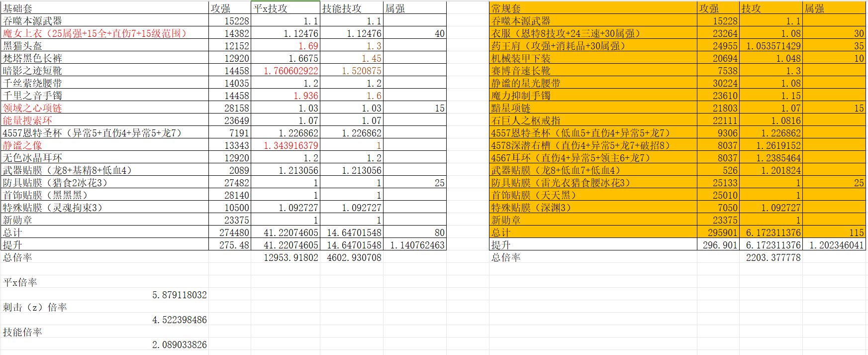Select the 黯星项链 cell

[x=593, y=108]
